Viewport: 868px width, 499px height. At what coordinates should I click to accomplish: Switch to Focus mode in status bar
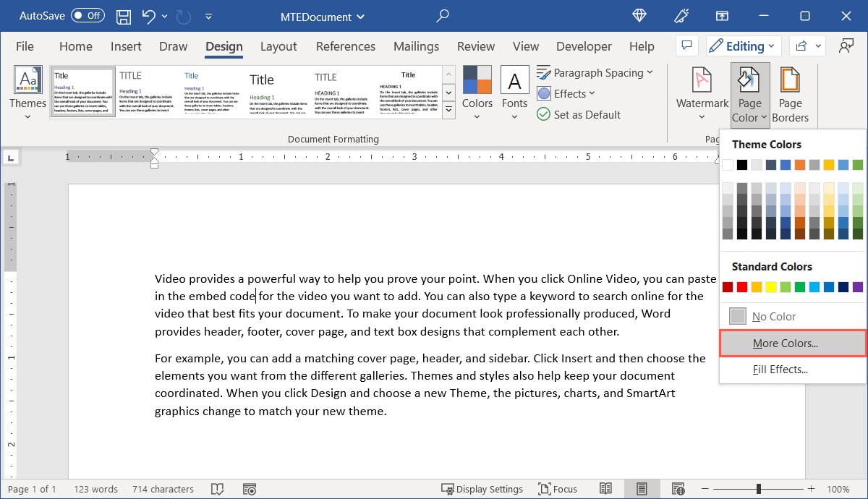(x=558, y=489)
